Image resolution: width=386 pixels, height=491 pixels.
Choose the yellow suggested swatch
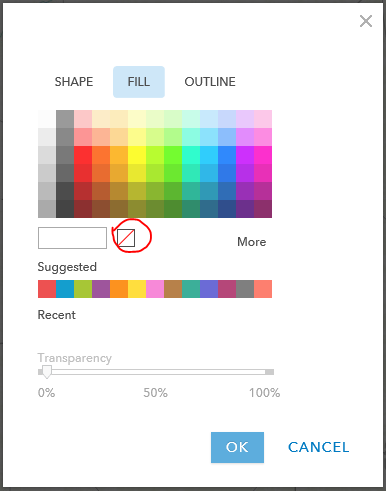(x=137, y=289)
